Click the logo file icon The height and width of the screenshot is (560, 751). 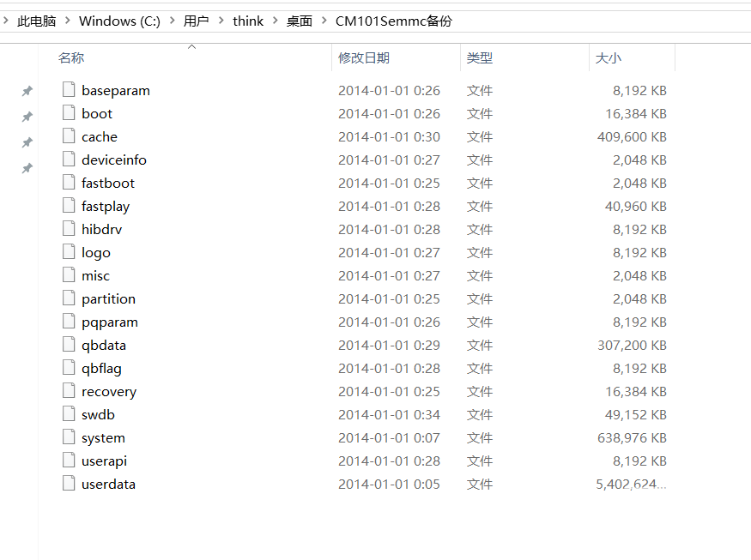69,252
